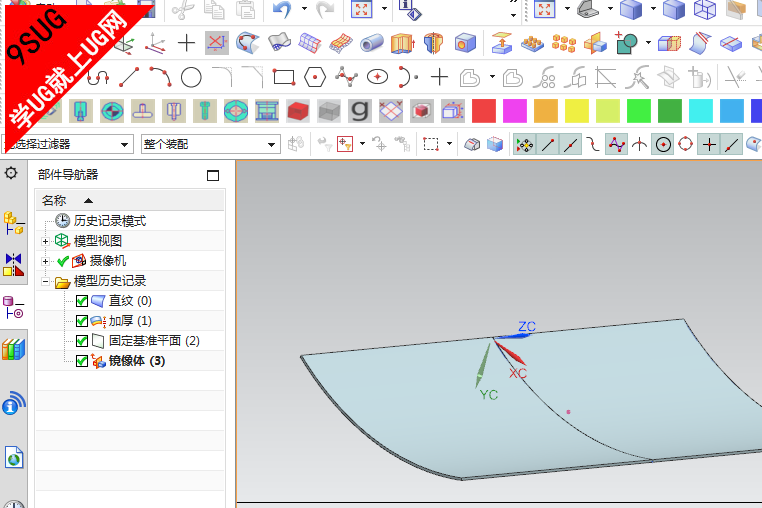Click the ZC axis label in viewport
762x508 pixels.
pyautogui.click(x=527, y=326)
